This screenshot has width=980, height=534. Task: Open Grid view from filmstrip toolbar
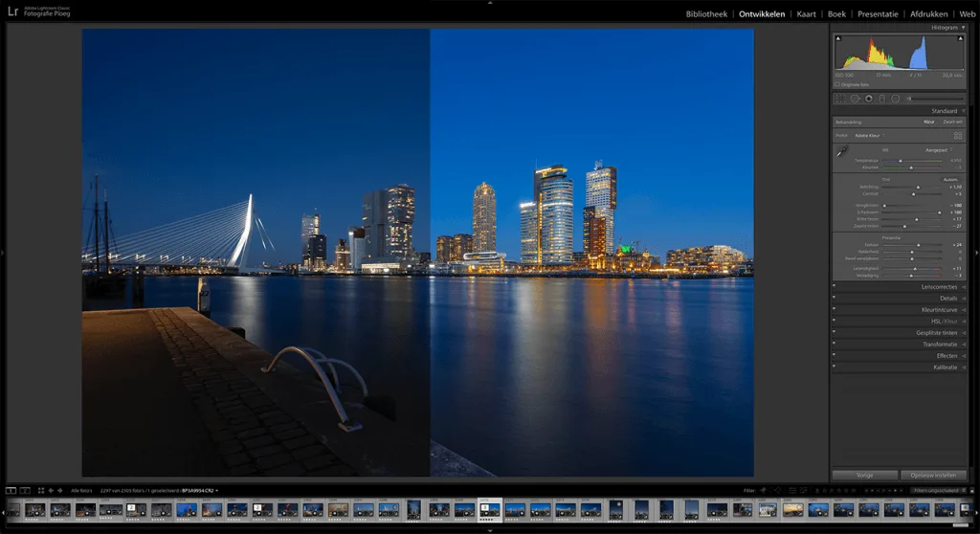coord(40,491)
